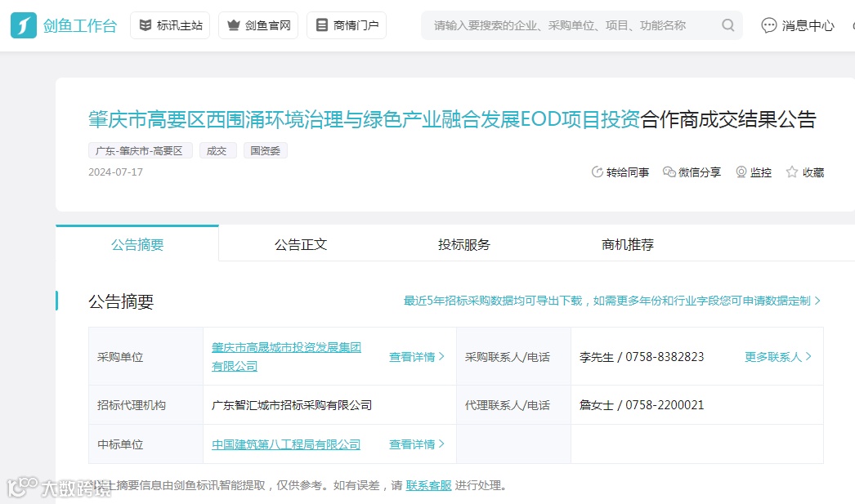This screenshot has height=504, width=855.
Task: Click the 监控 monitor icon
Action: pos(741,172)
